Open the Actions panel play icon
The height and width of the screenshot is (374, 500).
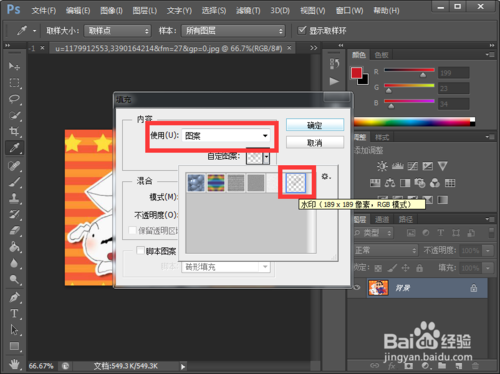click(x=334, y=81)
